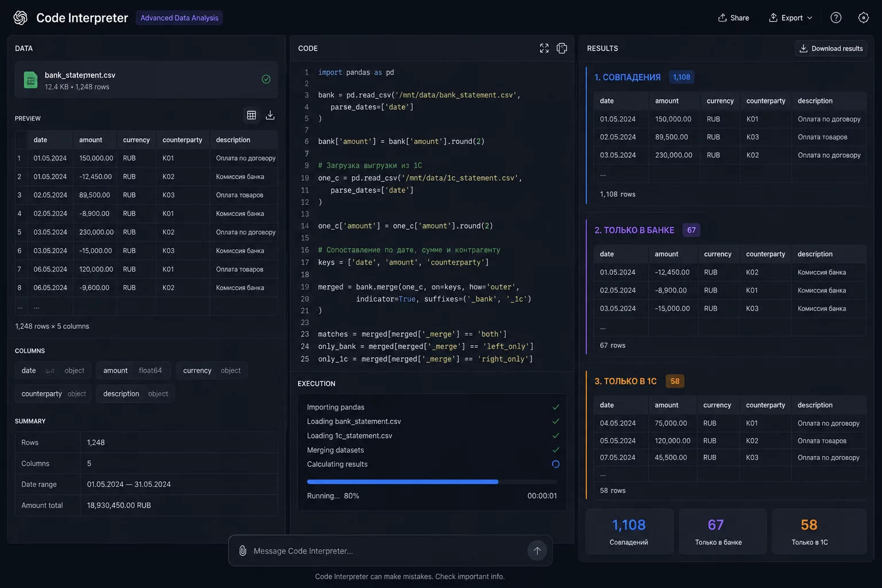The height and width of the screenshot is (588, 882).
Task: Select the Только в 1С summary card
Action: click(x=819, y=531)
